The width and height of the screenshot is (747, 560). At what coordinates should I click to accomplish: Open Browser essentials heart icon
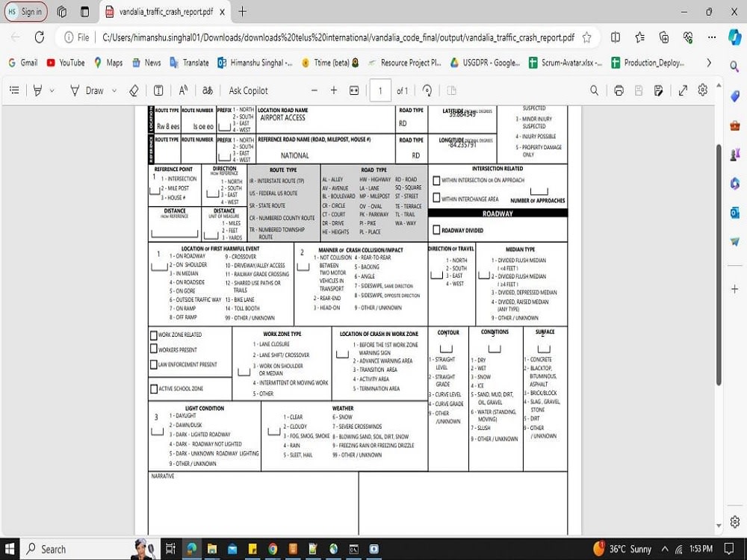[688, 37]
